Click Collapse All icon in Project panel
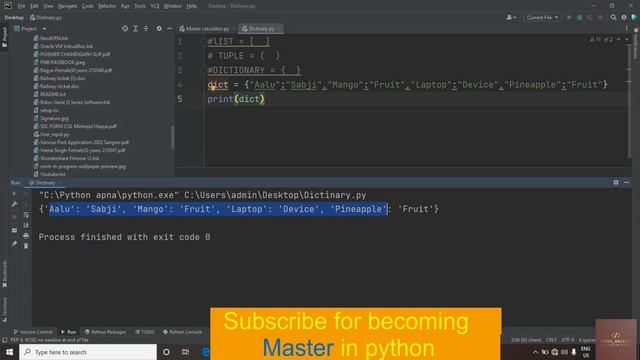640x360 pixels. (x=146, y=29)
